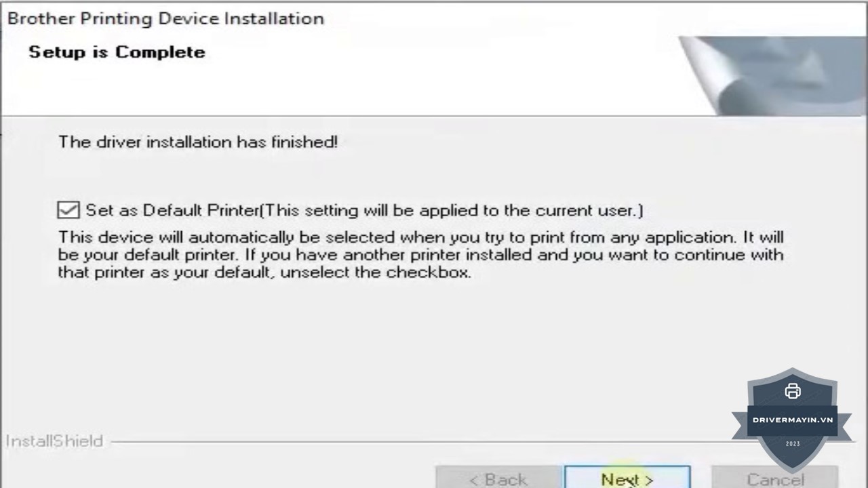
Task: Click the printer icon on the shield badge
Action: tap(792, 391)
